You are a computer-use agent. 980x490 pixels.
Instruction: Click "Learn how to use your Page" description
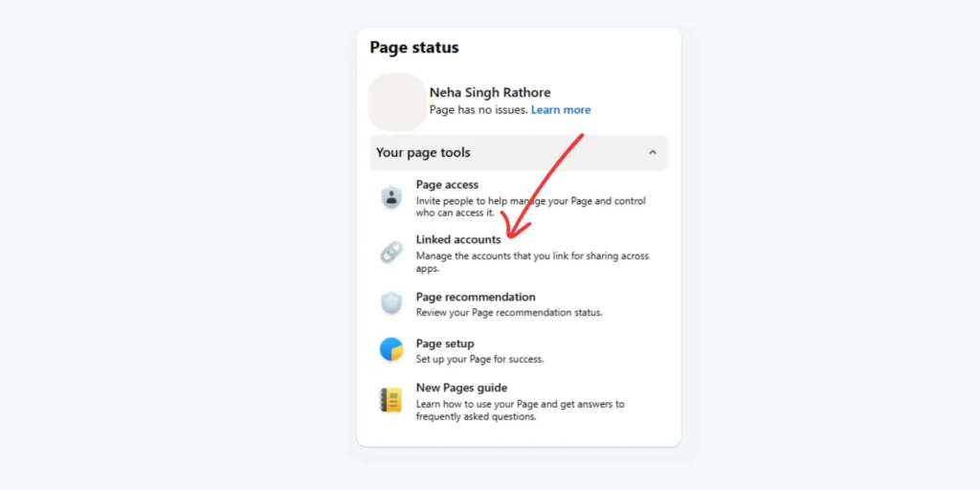coord(520,410)
